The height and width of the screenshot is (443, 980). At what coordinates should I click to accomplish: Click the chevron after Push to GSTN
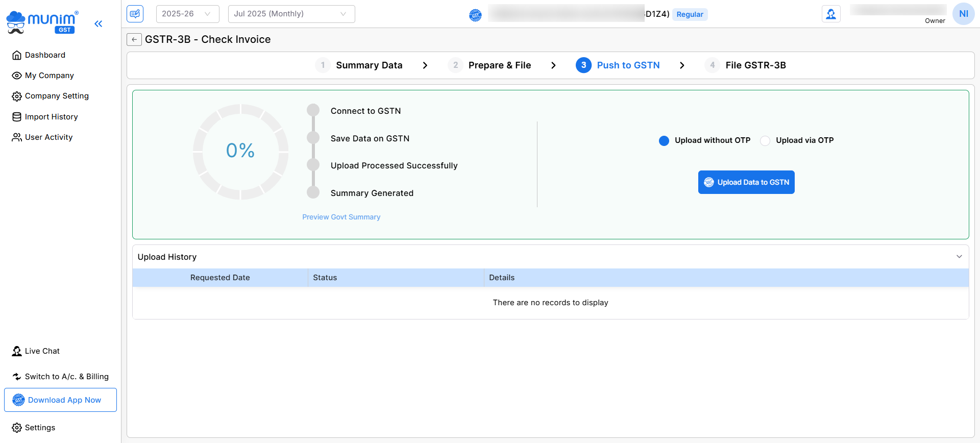[x=682, y=65]
